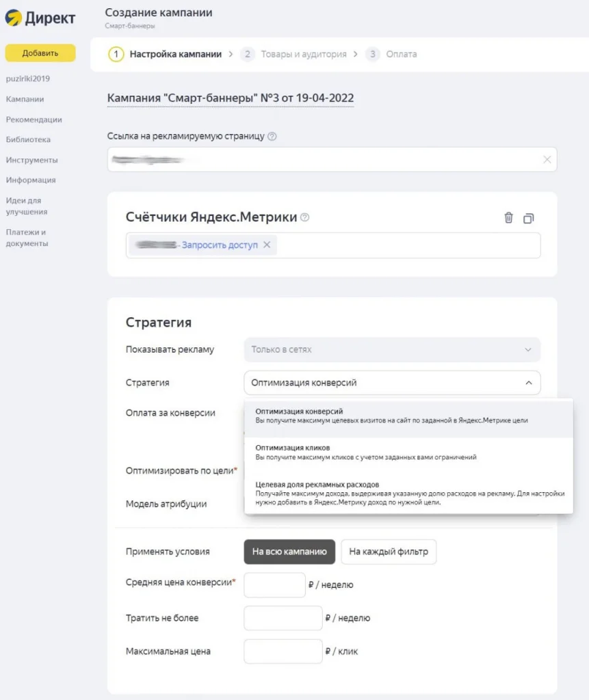The height and width of the screenshot is (700, 589).
Task: Remove the counter tag with its X
Action: [267, 245]
